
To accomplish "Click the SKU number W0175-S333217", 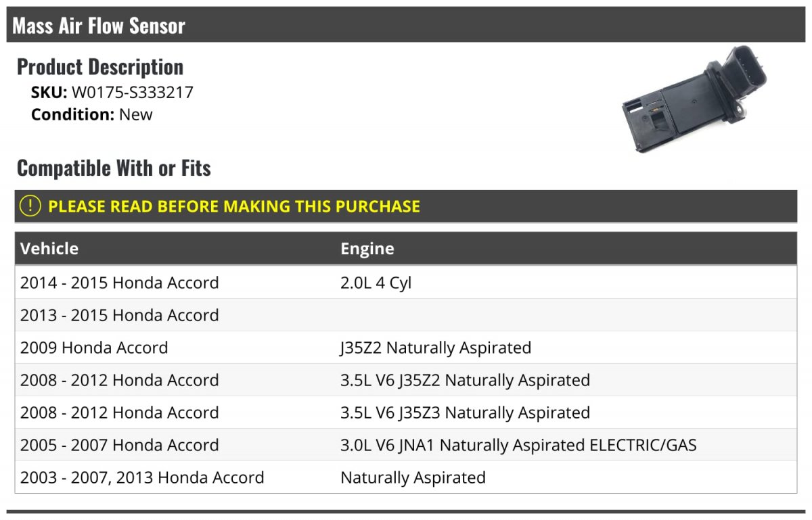I will (133, 92).
